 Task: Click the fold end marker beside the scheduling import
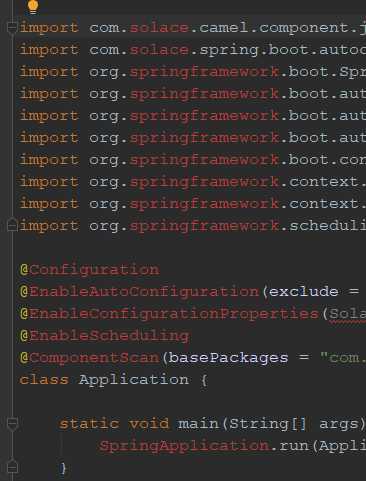pyautogui.click(x=12, y=225)
